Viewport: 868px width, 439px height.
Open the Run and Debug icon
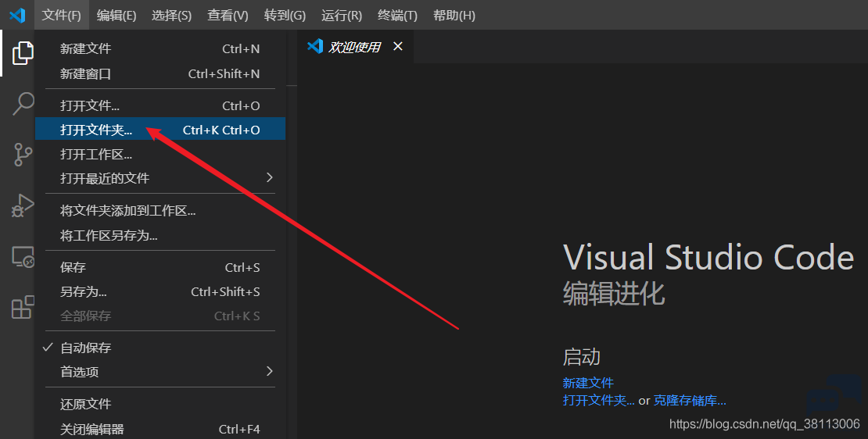click(22, 205)
